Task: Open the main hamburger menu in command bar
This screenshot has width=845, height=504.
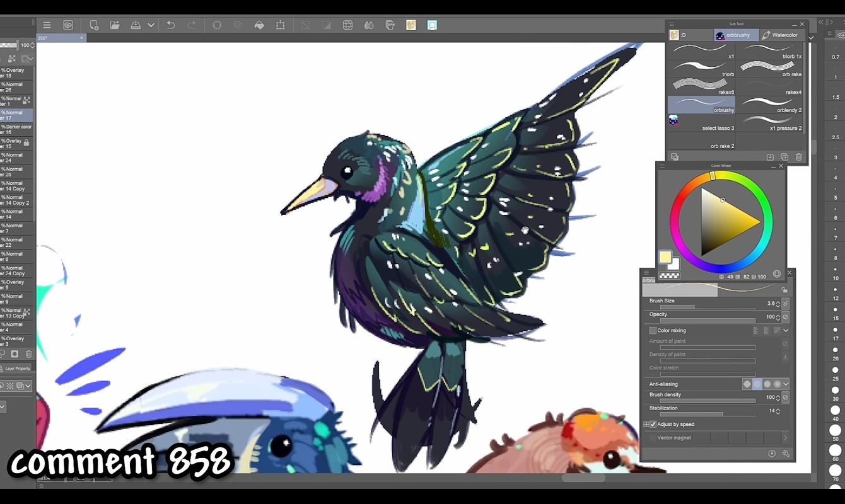Action: click(47, 25)
